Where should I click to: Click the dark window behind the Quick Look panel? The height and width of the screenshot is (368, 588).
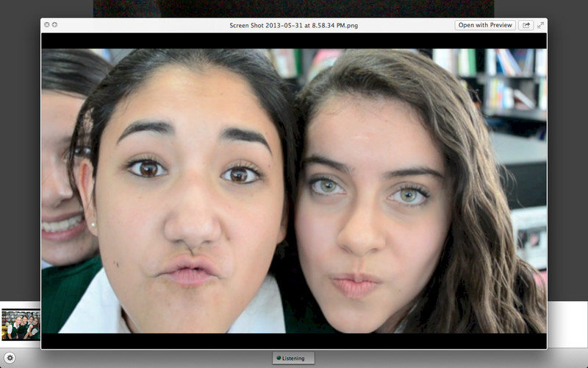tap(293, 8)
